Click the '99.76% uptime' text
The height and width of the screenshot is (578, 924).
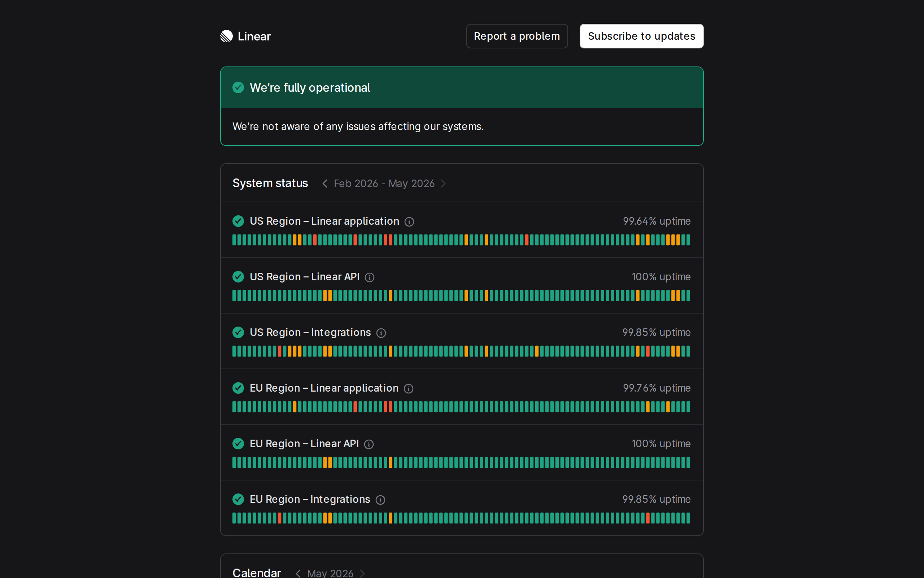tap(657, 388)
